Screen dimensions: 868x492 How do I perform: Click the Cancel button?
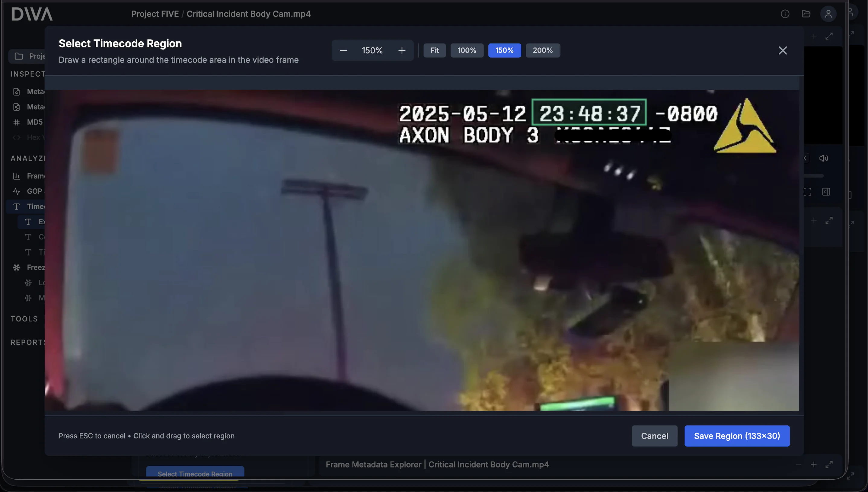pos(654,436)
